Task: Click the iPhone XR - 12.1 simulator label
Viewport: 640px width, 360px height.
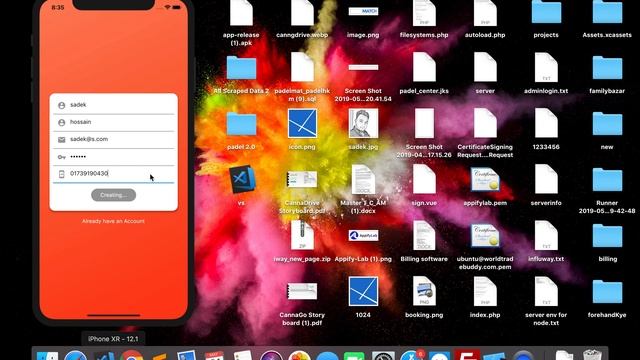Action: click(x=113, y=339)
